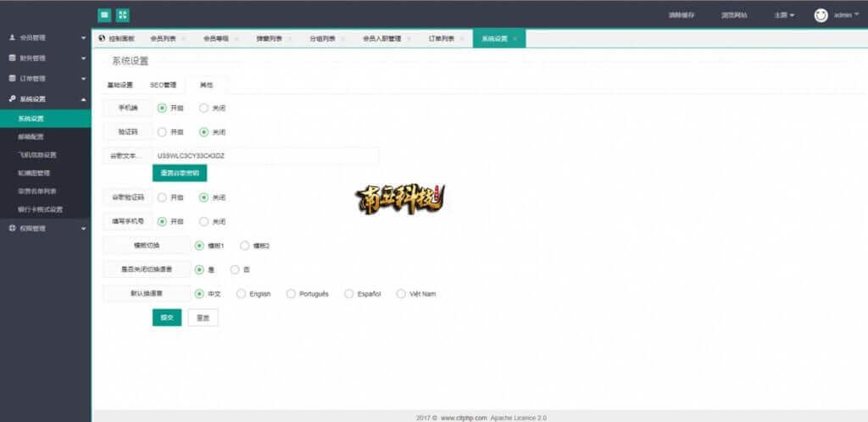Click the person icon beside 会员管理
This screenshot has height=422, width=868.
coord(12,38)
